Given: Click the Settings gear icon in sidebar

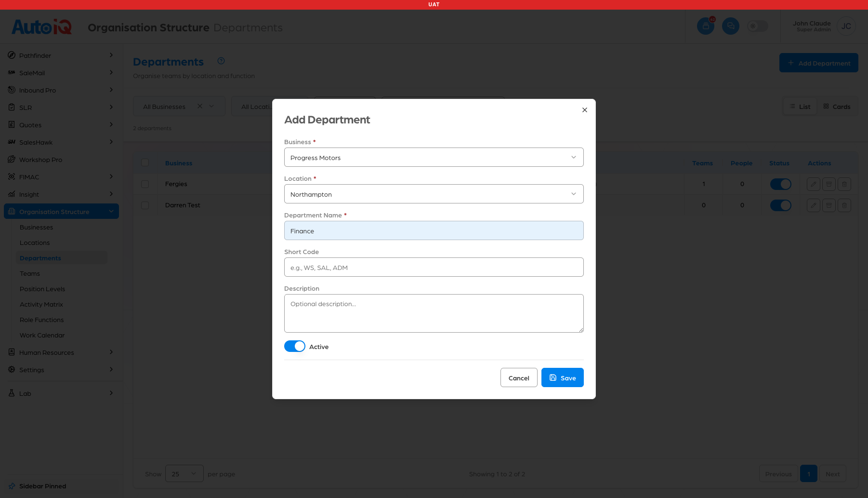Looking at the screenshot, I should pos(12,370).
